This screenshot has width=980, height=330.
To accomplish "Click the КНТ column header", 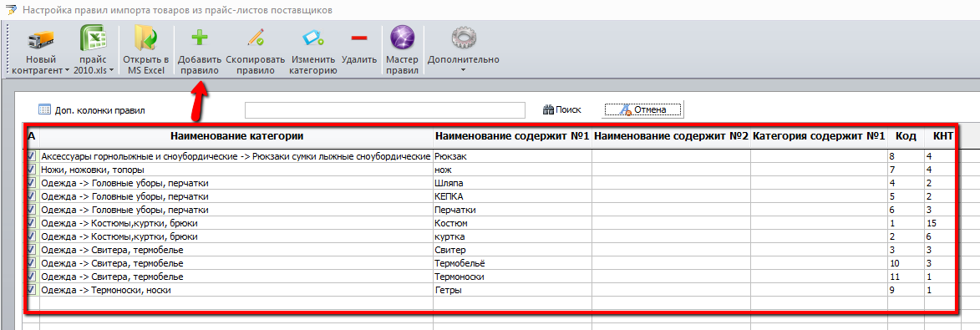I will pos(942,136).
